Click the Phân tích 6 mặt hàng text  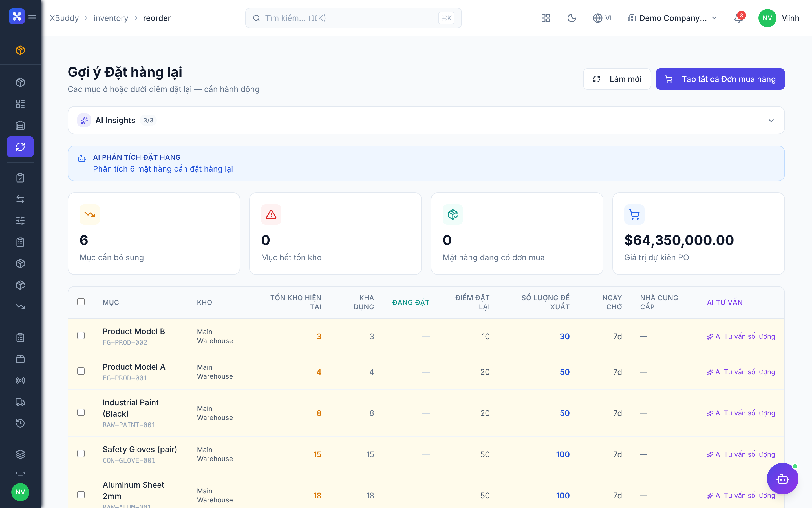[163, 169]
